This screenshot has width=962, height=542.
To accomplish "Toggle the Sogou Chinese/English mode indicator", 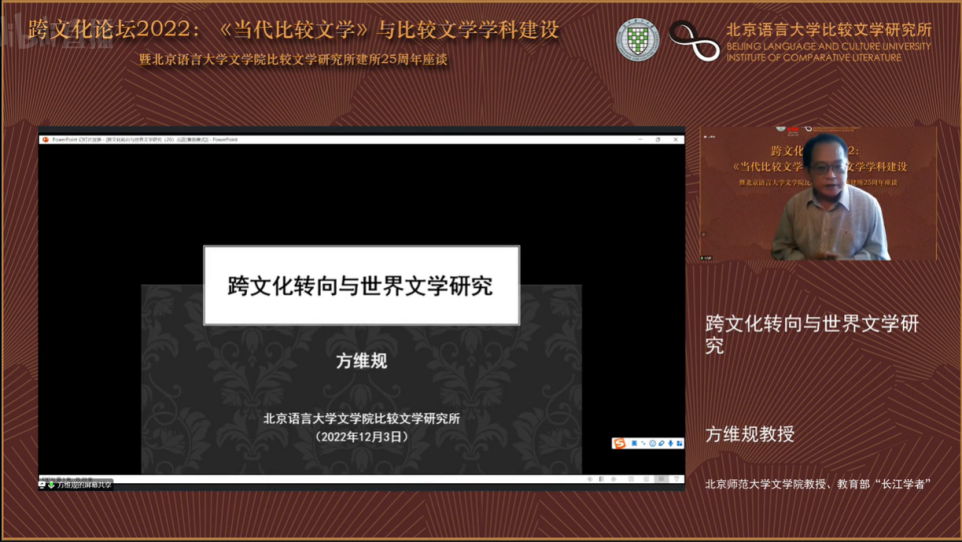I will click(633, 443).
